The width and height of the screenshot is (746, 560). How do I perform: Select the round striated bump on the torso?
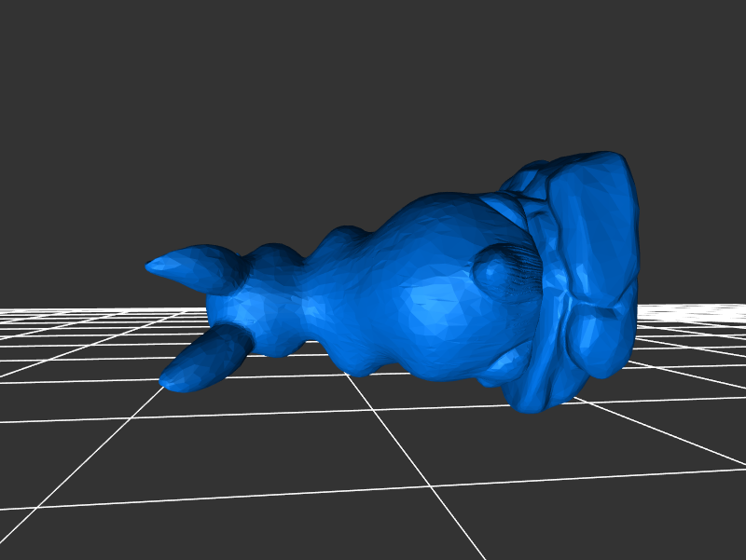[x=504, y=270]
